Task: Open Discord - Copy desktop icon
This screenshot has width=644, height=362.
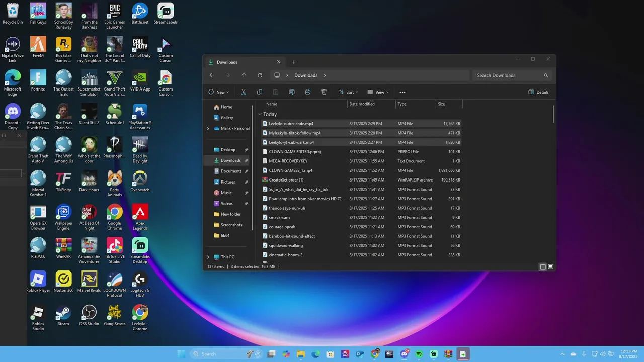Action: [13, 117]
